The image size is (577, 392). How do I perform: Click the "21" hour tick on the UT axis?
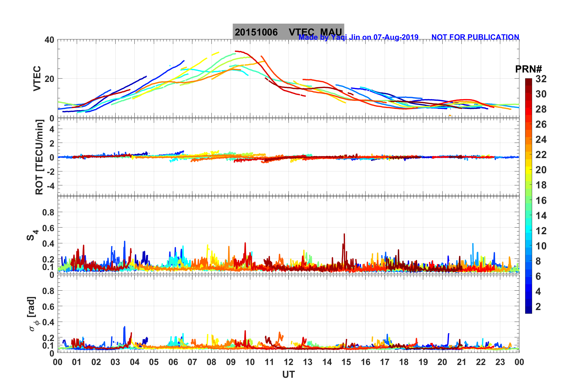462,362
